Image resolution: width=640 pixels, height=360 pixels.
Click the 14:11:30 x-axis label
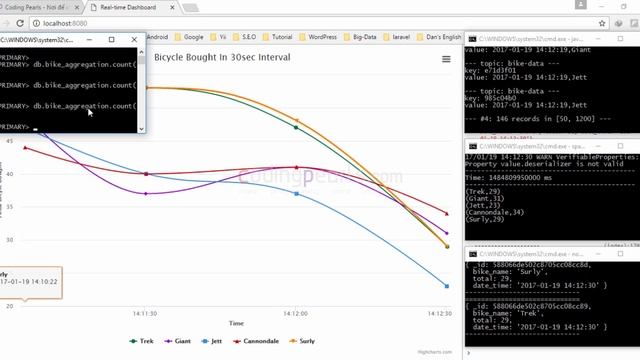click(145, 313)
